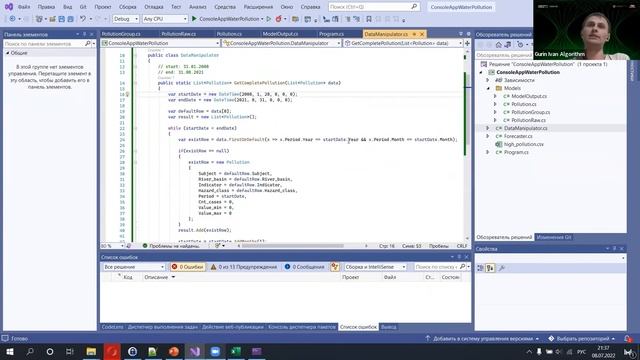Switch to the Изменения Git tab
Viewport: 640px width, 360px height.
553,237
